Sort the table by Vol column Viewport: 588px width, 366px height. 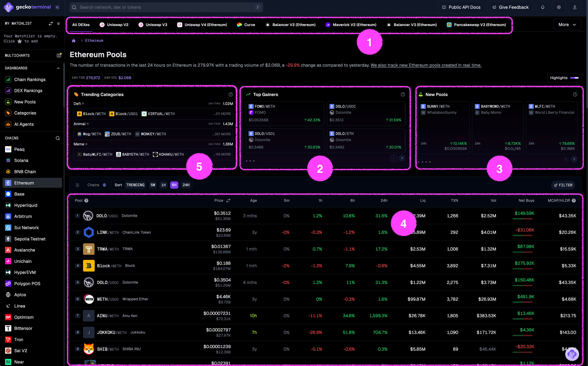pos(493,200)
